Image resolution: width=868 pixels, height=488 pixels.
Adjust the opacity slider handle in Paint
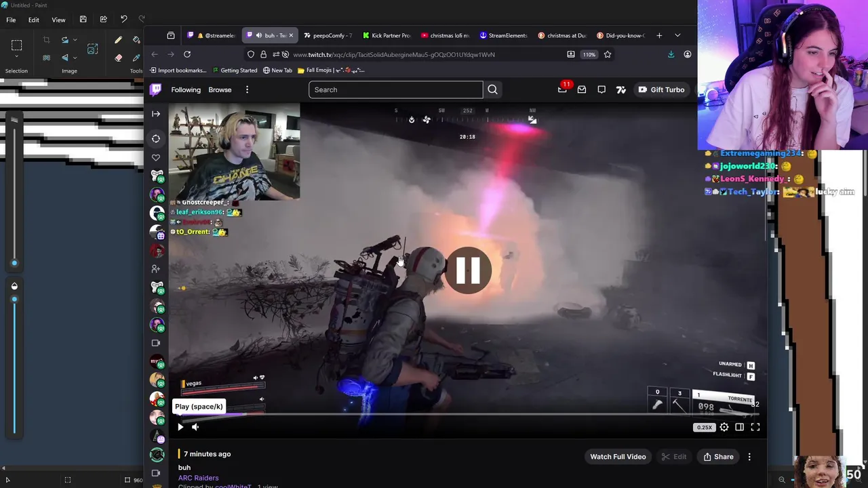click(x=14, y=299)
